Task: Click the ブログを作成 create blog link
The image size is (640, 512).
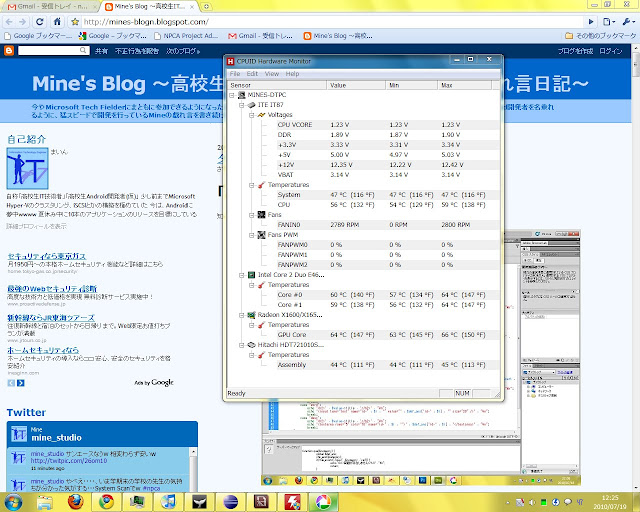Action: (575, 51)
